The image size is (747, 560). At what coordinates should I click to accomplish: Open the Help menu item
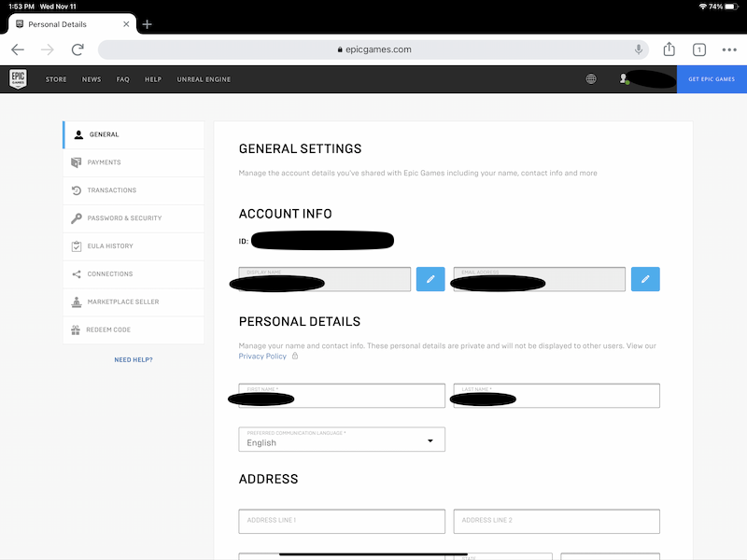point(153,79)
